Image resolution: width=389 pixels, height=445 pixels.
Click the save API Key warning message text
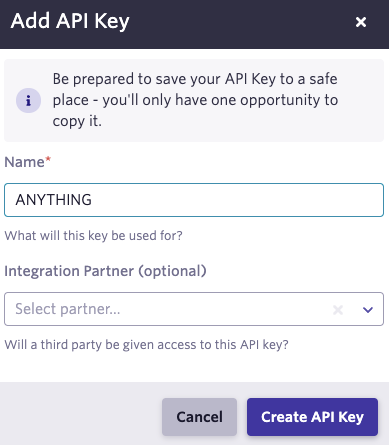pos(195,100)
